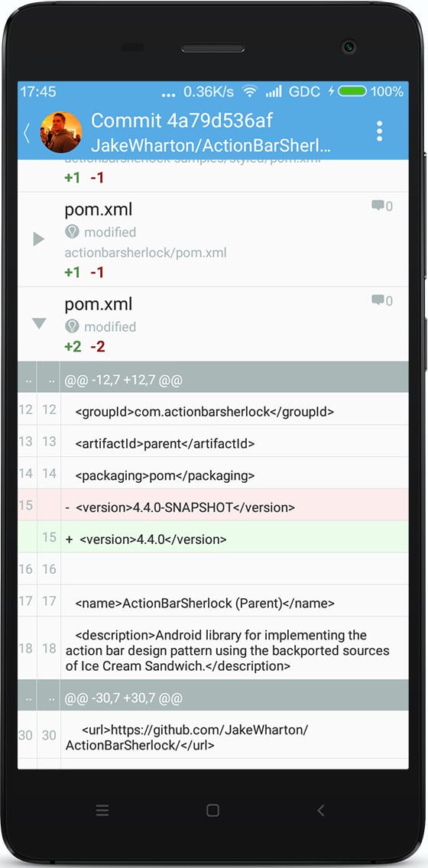Viewport: 428px width, 868px height.
Task: Open Jake Wharton's avatar picture
Action: click(60, 132)
